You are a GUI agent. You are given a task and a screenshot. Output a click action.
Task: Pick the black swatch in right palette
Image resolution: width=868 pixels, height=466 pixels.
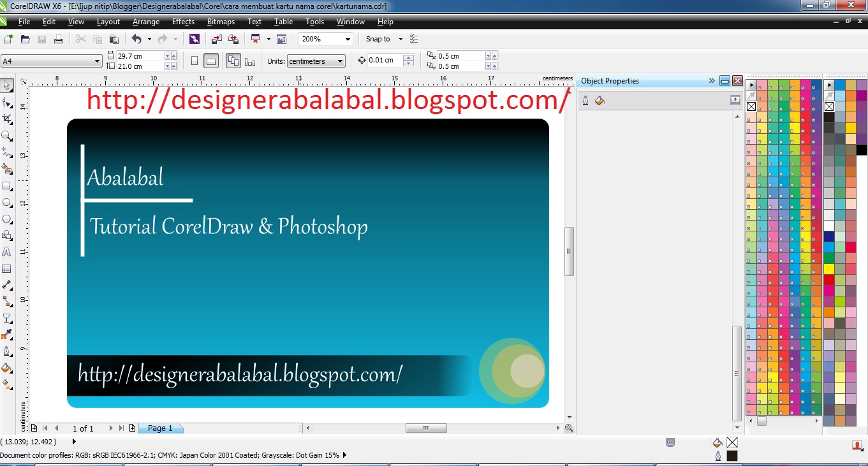click(829, 117)
